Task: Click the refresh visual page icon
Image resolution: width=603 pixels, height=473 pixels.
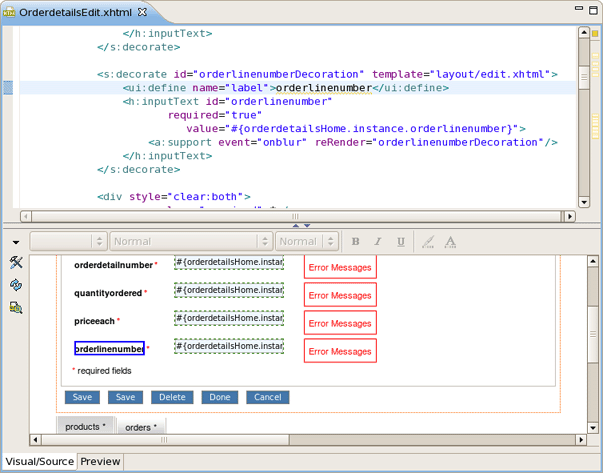Action: point(16,285)
